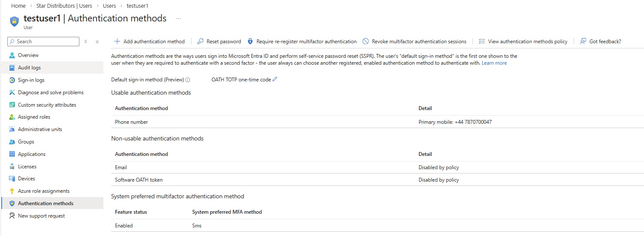Click the Got feedback? icon
The image size is (644, 236).
(583, 42)
